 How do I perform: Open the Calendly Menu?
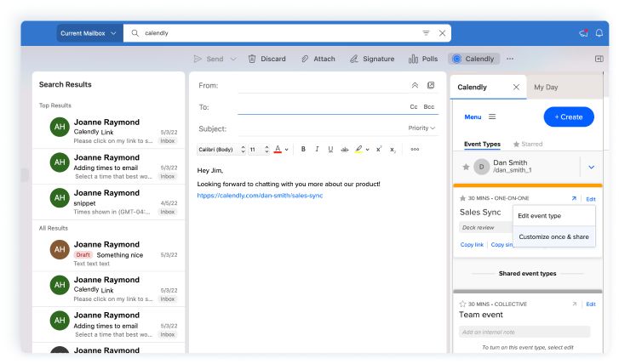[x=480, y=117]
